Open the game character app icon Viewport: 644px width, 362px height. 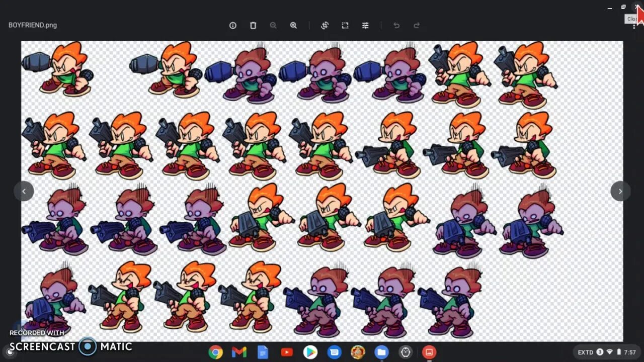point(358,352)
